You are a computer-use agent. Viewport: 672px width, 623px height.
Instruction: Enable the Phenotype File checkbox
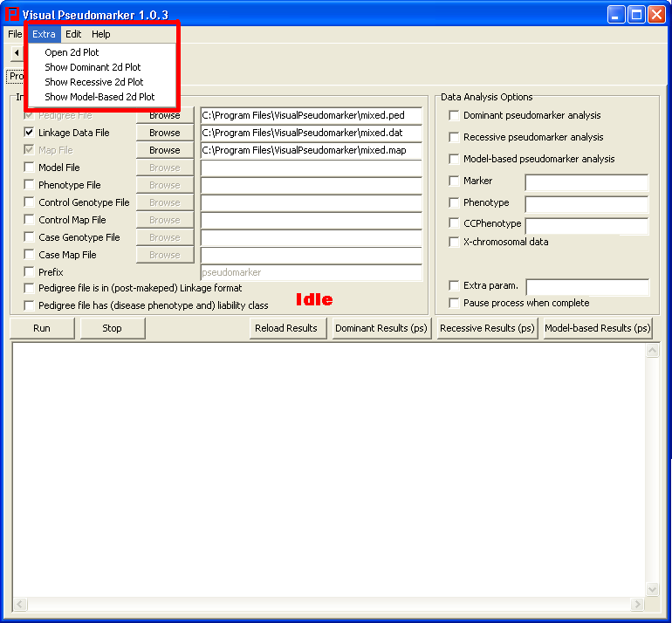29,185
